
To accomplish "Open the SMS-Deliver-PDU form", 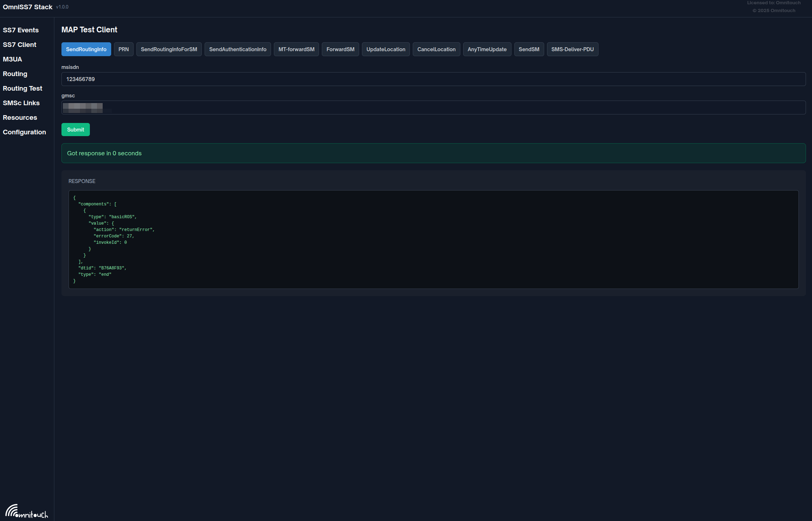I will 572,49.
